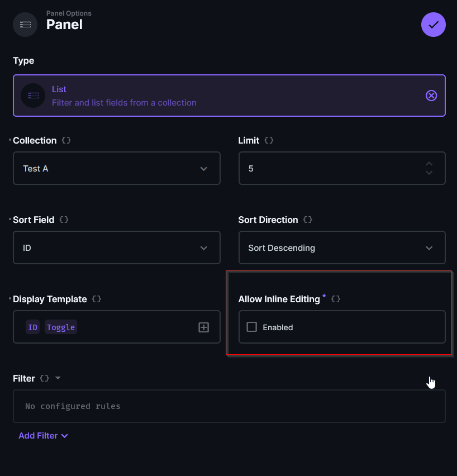Enable the Allow Inline Editing checkbox
The height and width of the screenshot is (476, 457).
click(251, 327)
